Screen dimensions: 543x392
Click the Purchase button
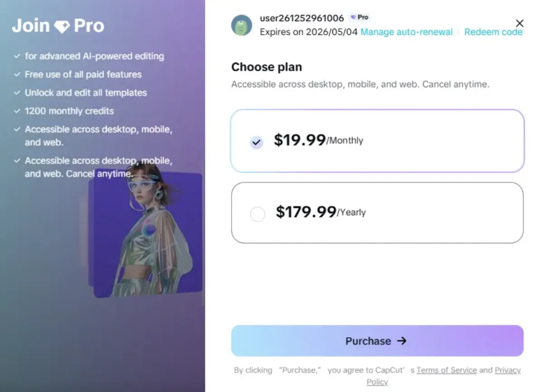coord(377,341)
